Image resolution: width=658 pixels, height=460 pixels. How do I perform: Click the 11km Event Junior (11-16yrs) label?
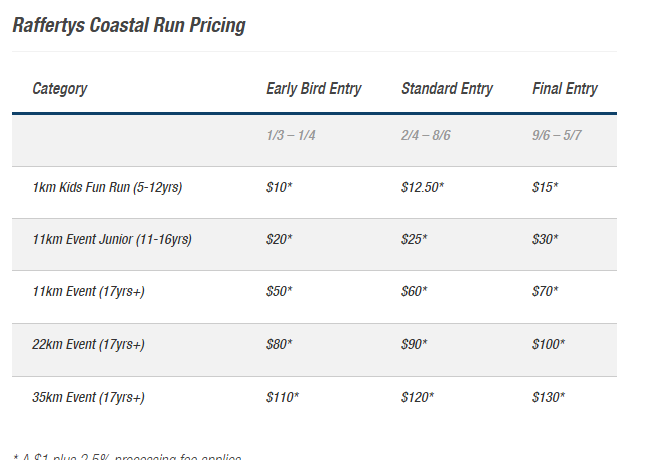pos(112,239)
